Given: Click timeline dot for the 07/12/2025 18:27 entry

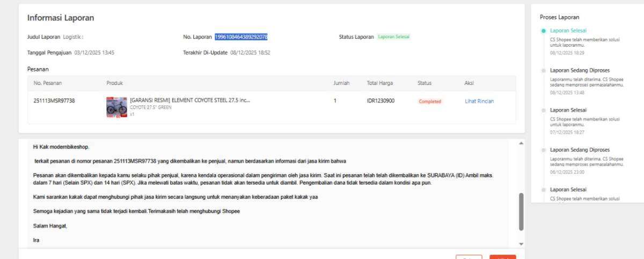Looking at the screenshot, I should (544, 110).
